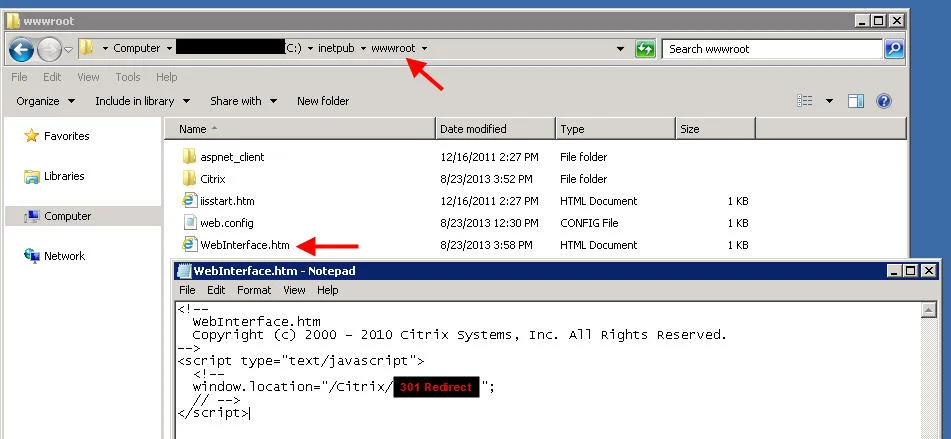Open the Notepad File menu
The height and width of the screenshot is (439, 951).
[x=187, y=290]
